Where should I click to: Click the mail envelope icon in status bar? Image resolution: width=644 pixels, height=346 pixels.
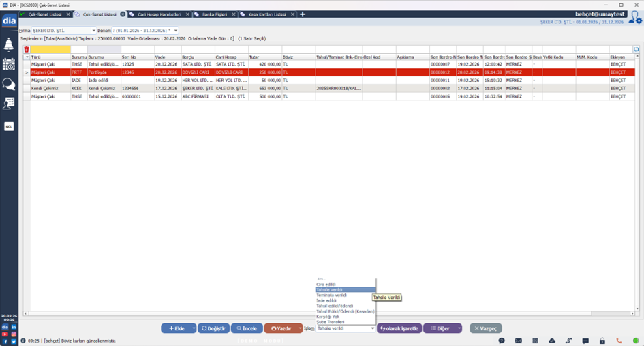tap(518, 341)
